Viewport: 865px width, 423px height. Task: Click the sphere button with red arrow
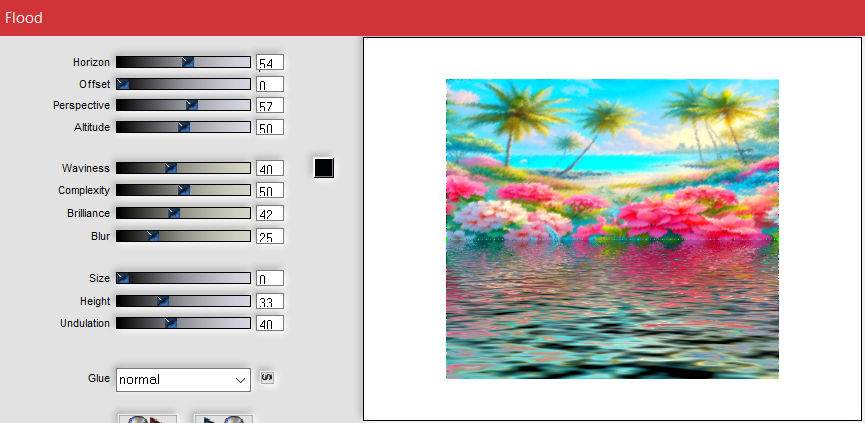coord(147,419)
